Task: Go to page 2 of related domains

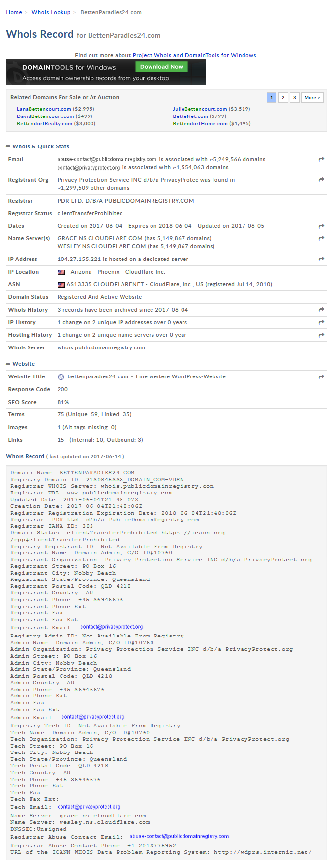Action: (283, 97)
